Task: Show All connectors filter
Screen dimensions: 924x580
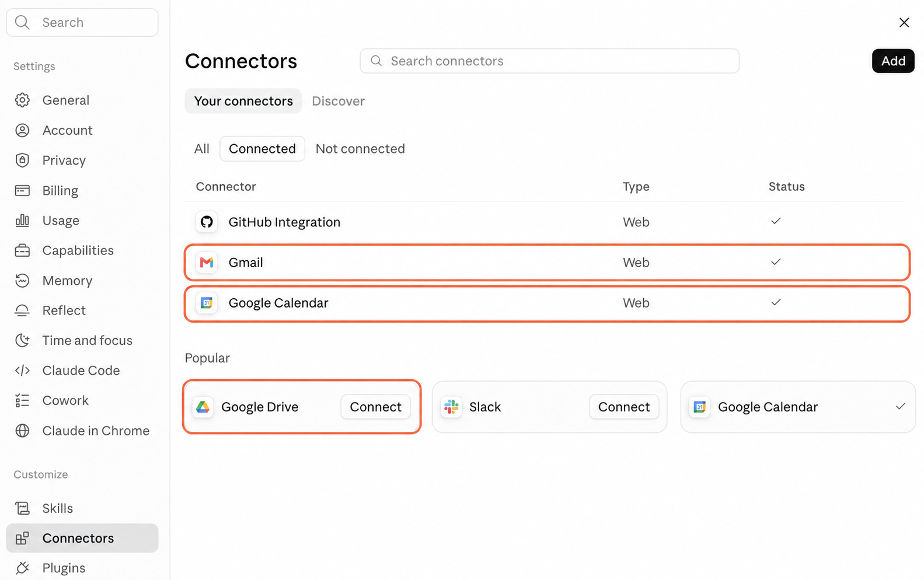Action: pyautogui.click(x=202, y=149)
